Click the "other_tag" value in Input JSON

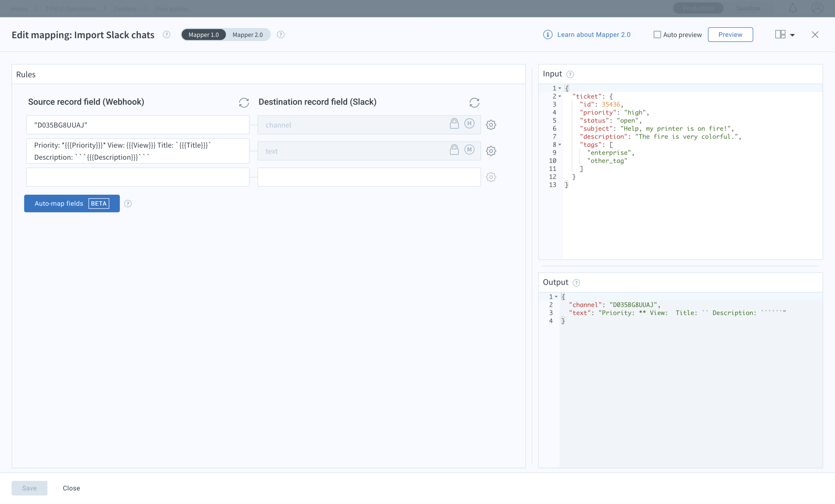(x=607, y=161)
